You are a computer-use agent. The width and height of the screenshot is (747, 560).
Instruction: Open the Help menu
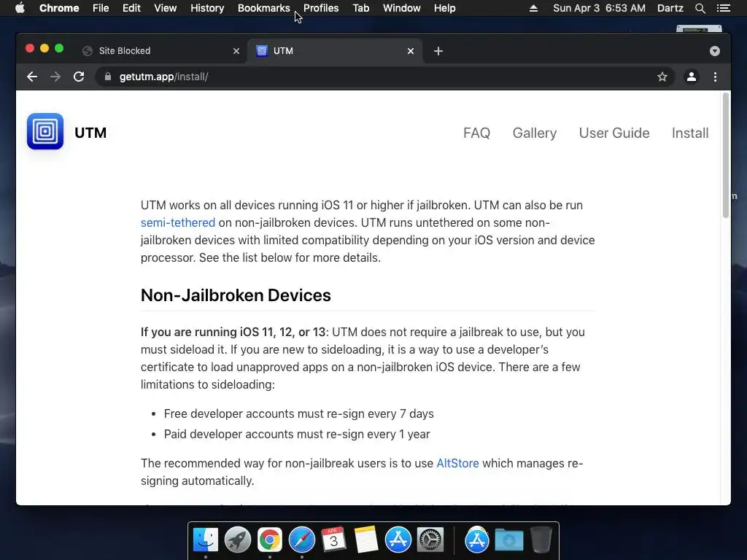pyautogui.click(x=444, y=8)
